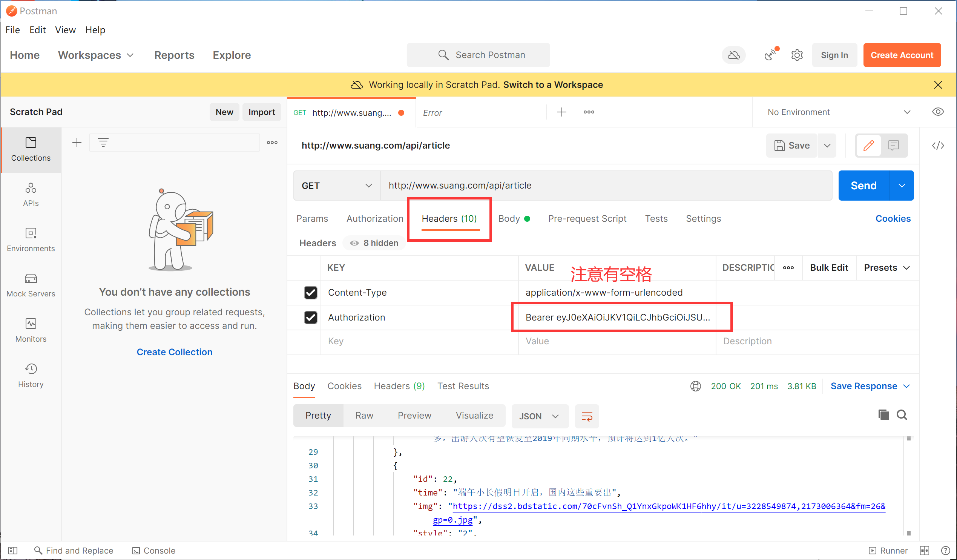Viewport: 957px width, 560px height.
Task: Toggle the sidebar with the bottom-left icon
Action: 12,551
